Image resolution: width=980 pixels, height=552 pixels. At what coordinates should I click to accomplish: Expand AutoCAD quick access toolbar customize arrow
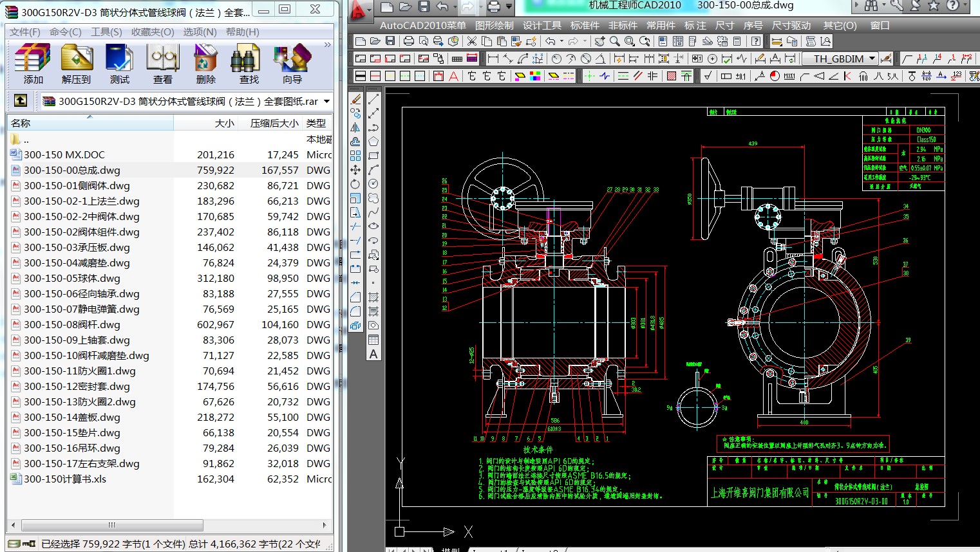[509, 7]
